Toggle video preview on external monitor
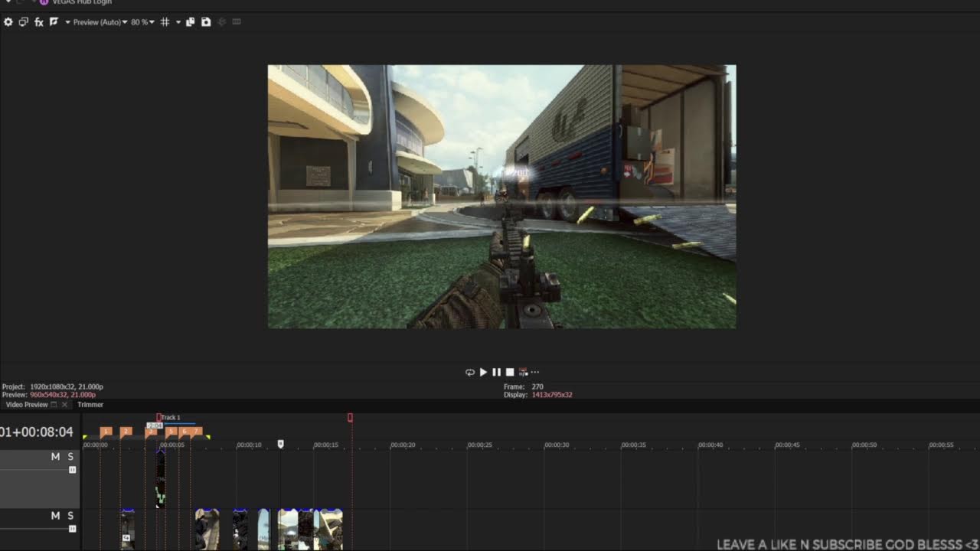 pyautogui.click(x=23, y=22)
